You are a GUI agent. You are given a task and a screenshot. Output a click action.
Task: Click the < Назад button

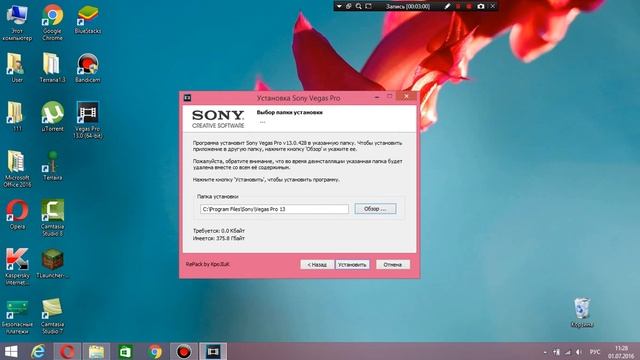coord(317,264)
